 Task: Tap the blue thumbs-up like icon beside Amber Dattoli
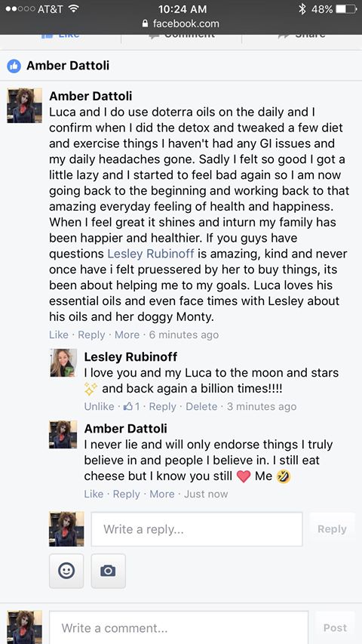click(x=14, y=66)
